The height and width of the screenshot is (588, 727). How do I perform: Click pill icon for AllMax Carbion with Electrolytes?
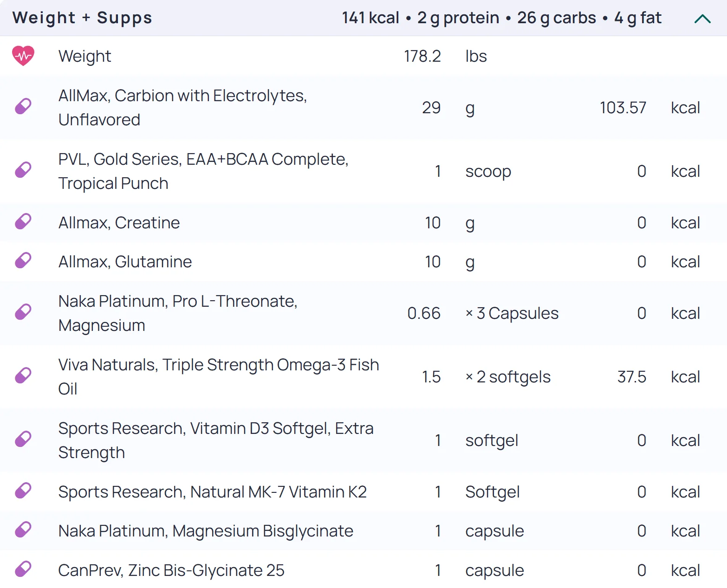(23, 107)
